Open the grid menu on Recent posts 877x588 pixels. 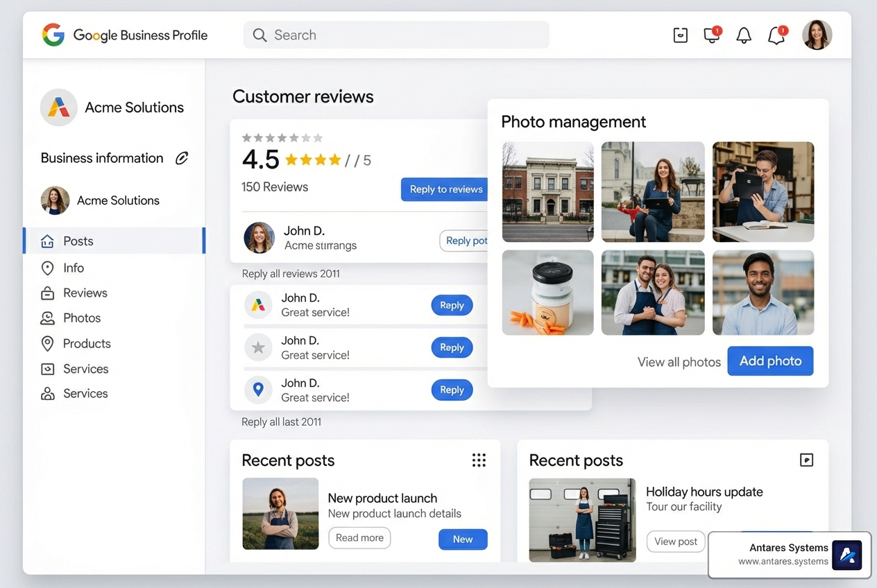(479, 460)
